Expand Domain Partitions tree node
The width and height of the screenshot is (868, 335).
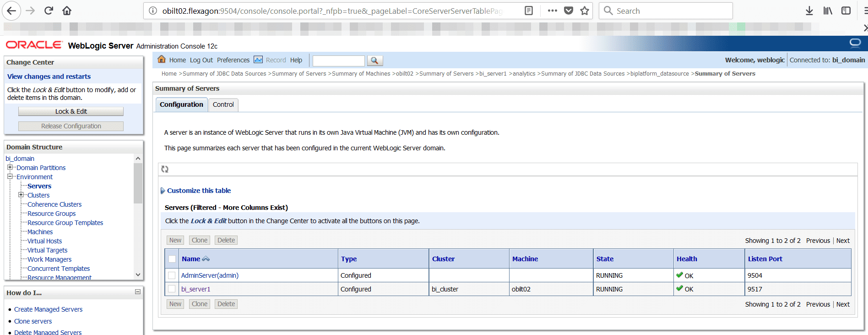[10, 167]
